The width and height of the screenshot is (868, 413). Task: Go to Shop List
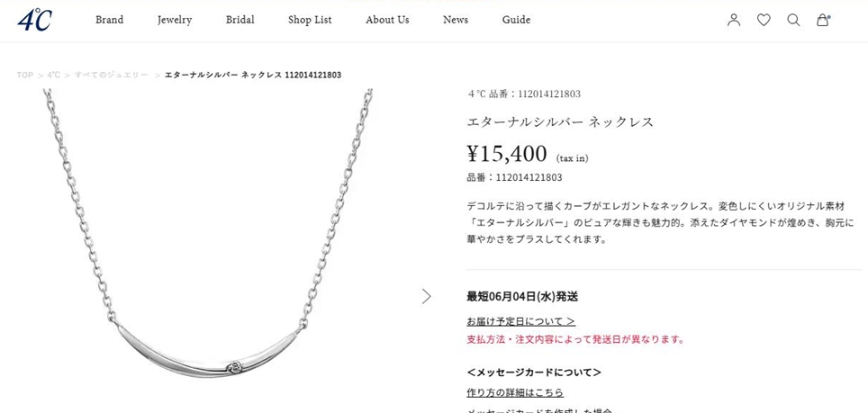(x=310, y=20)
